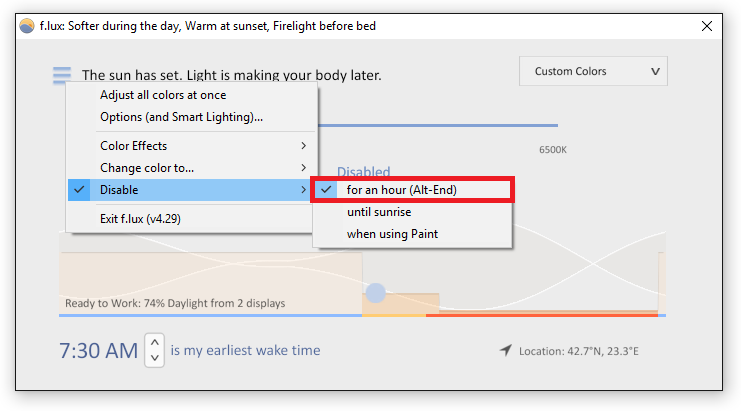741x411 pixels.
Task: Open the Custom Colors dropdown
Action: 593,71
